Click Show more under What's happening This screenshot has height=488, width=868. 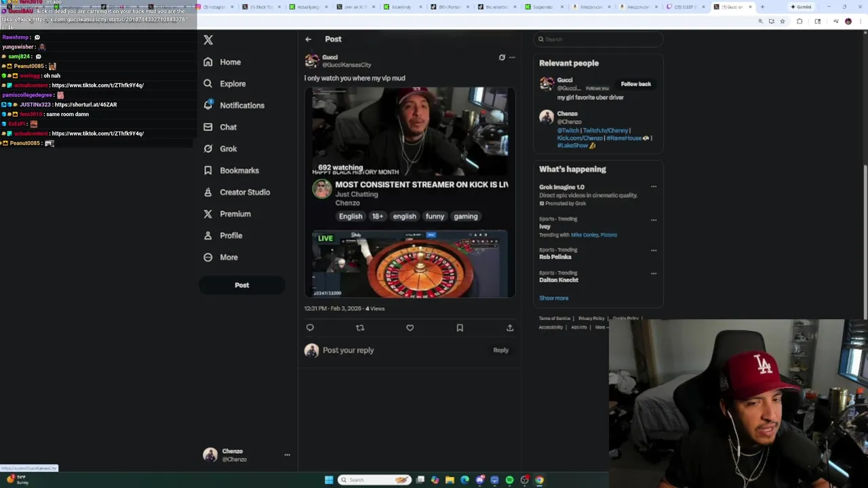[x=554, y=298]
